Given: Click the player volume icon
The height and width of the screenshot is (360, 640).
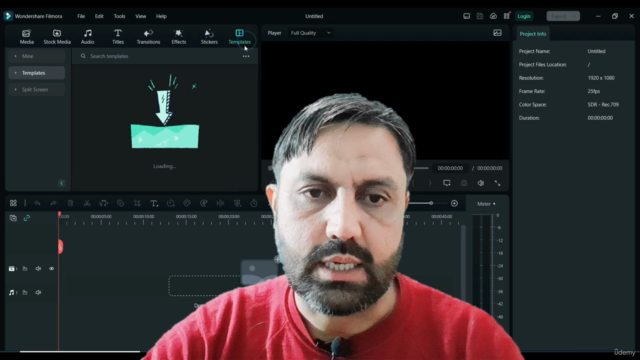Looking at the screenshot, I should click(481, 183).
